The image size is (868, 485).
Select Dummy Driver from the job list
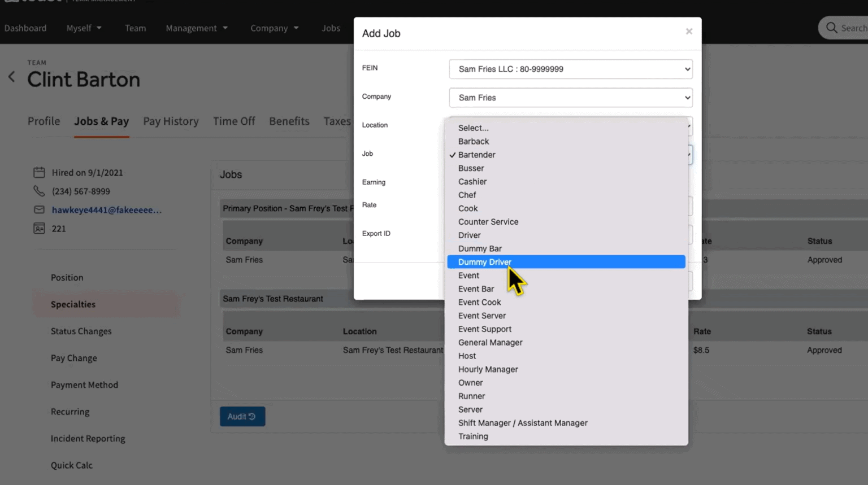(484, 262)
